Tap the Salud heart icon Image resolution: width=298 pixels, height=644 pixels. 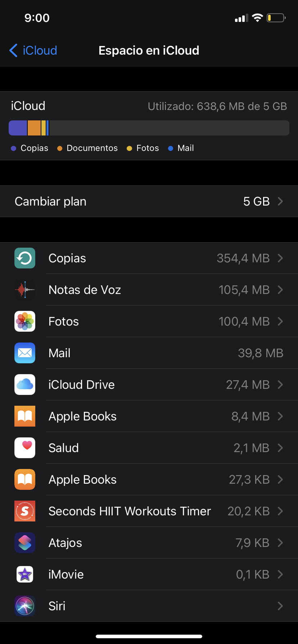[x=25, y=448]
